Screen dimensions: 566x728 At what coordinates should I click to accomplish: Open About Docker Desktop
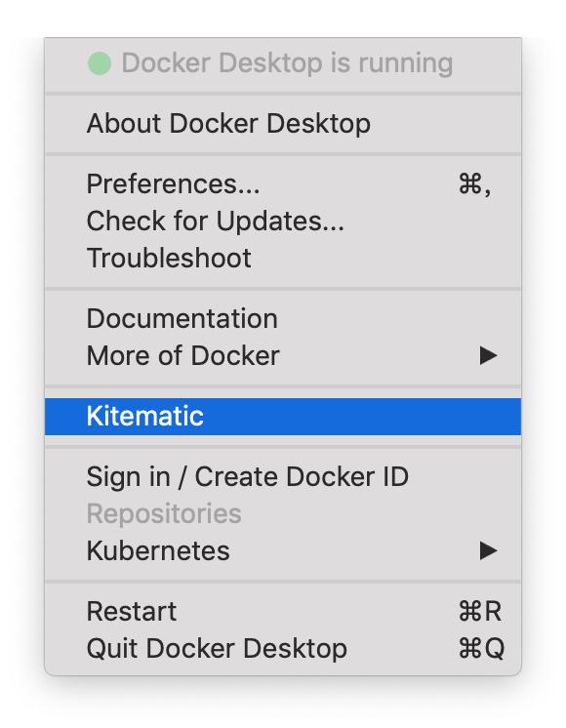(x=283, y=124)
